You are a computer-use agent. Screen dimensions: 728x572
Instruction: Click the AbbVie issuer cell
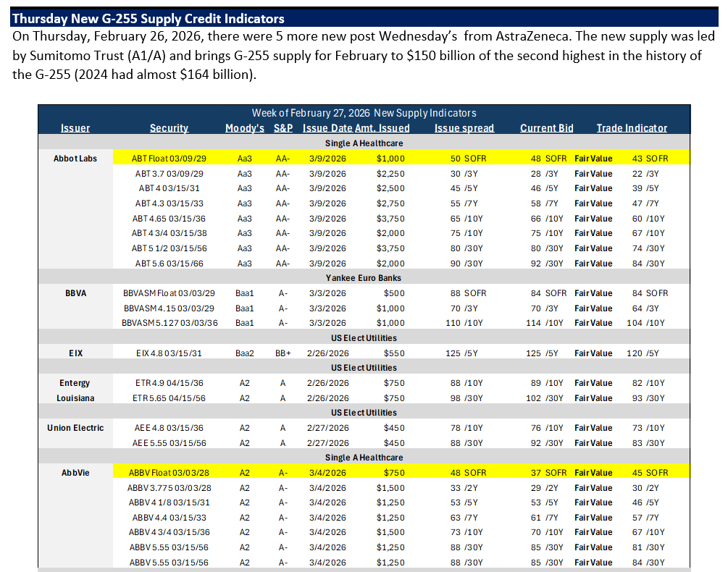tap(75, 473)
